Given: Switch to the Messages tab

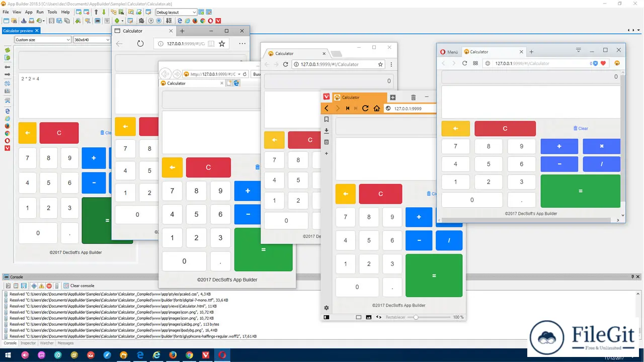Looking at the screenshot, I should click(65, 343).
